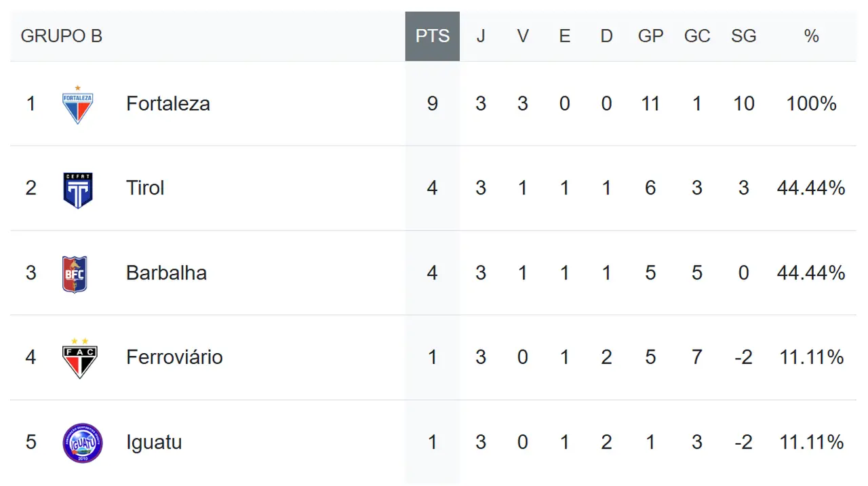Click the J games column header
Viewport: 868px width, 486px height.
pos(481,37)
